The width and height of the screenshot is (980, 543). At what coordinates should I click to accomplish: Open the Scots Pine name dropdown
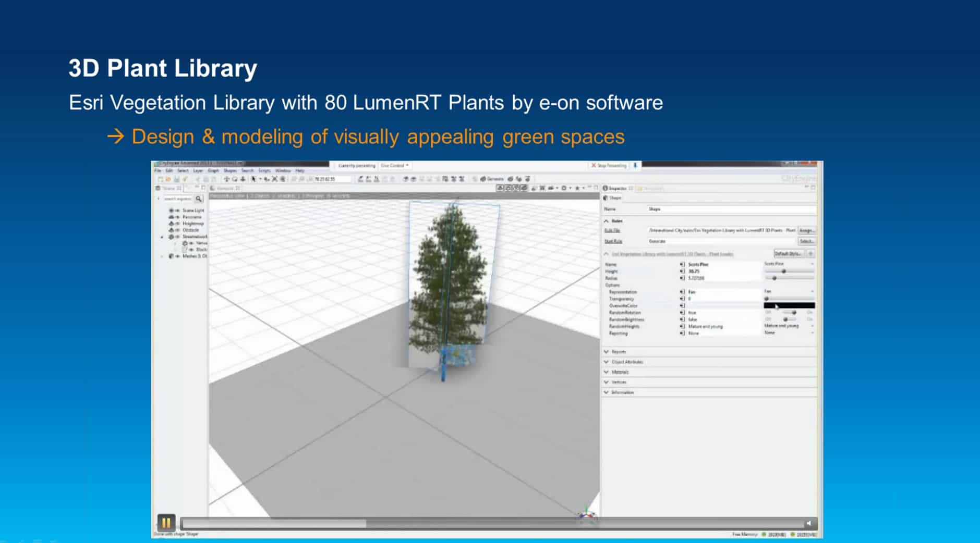pyautogui.click(x=789, y=264)
